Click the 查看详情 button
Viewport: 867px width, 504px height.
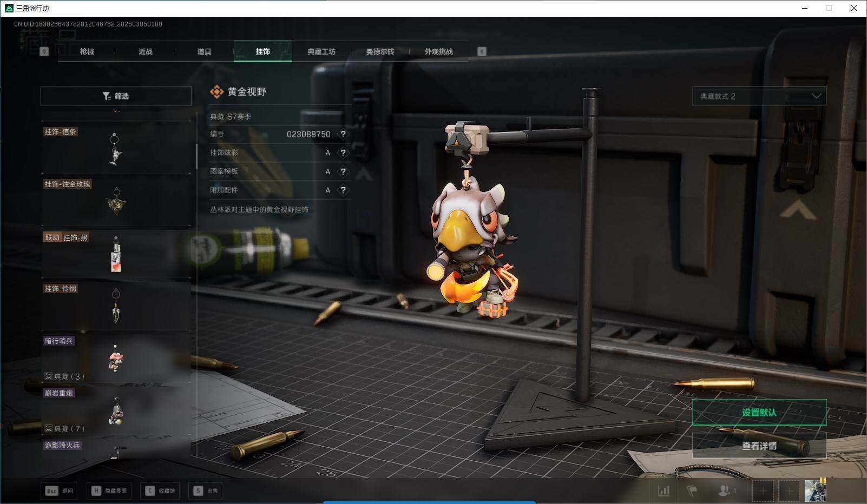click(x=759, y=446)
